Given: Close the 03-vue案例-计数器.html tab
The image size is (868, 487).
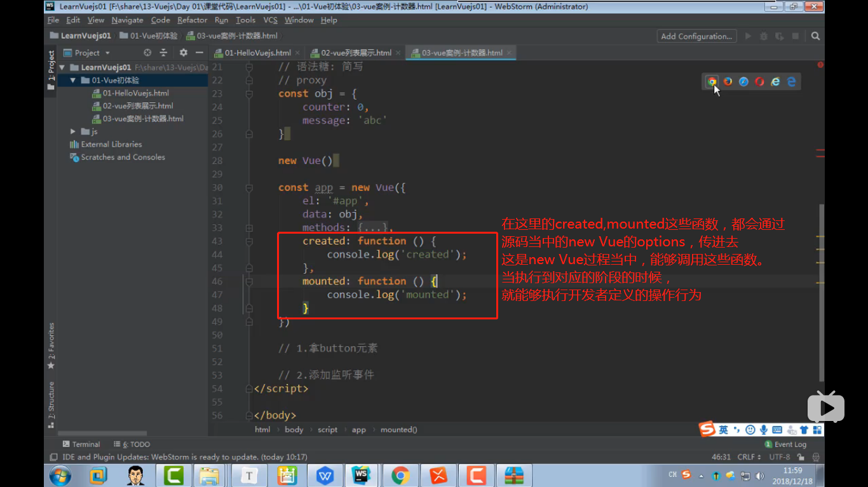Looking at the screenshot, I should click(508, 53).
